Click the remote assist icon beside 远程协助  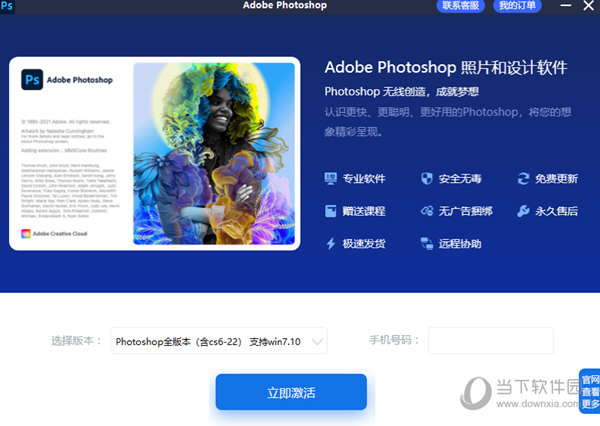(x=427, y=243)
